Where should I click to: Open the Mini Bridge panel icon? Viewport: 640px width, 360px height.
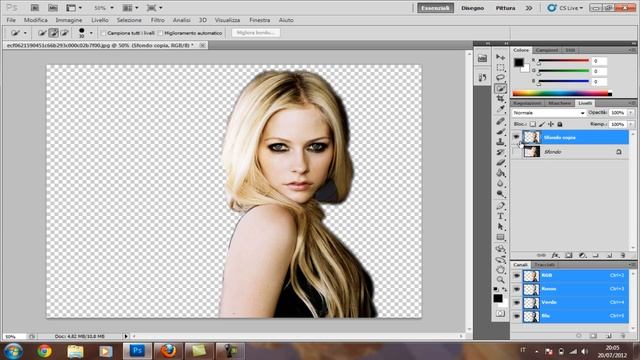(482, 58)
